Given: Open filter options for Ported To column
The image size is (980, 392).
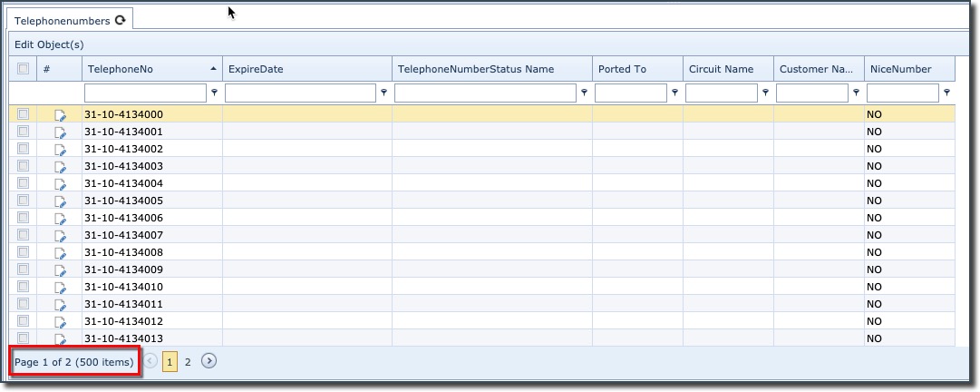Looking at the screenshot, I should [675, 93].
